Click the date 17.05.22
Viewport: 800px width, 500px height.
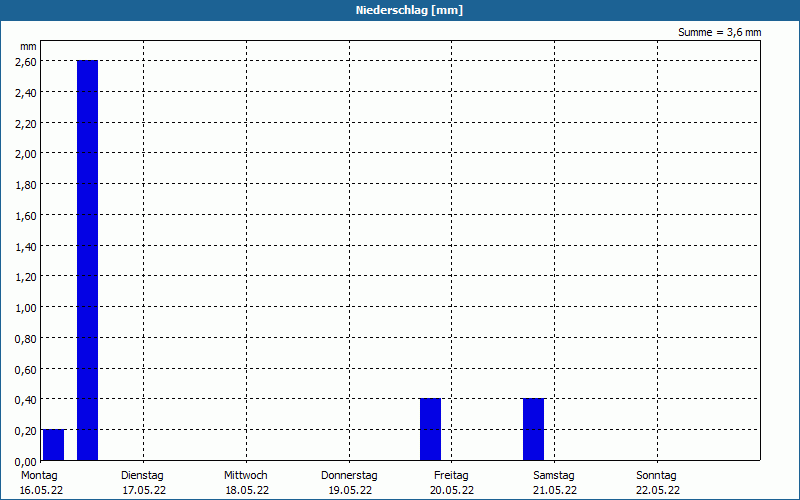coord(144,490)
